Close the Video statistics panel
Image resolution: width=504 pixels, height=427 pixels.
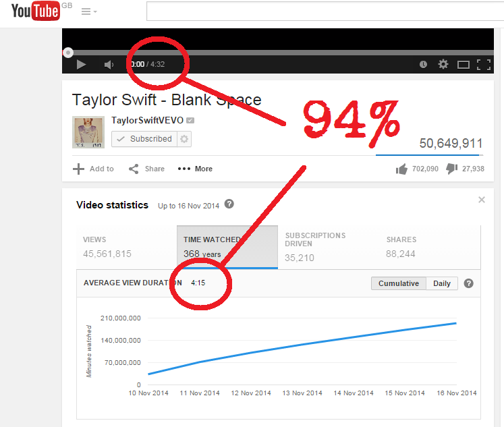click(x=482, y=200)
